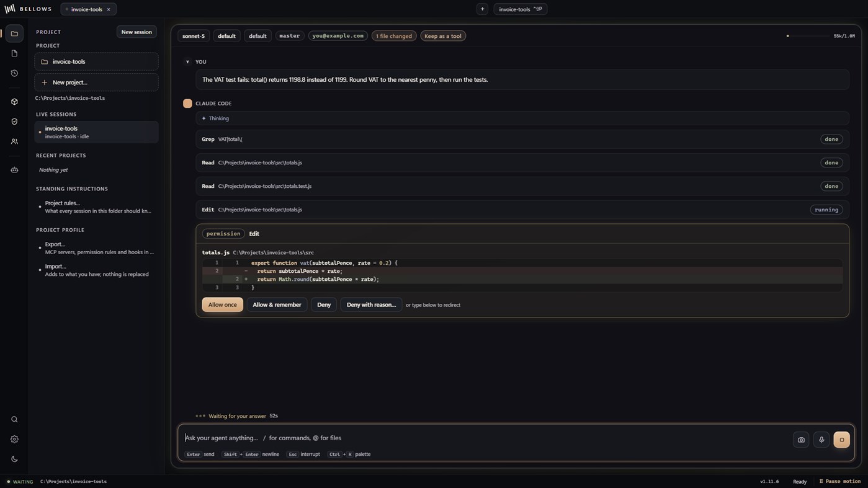Viewport: 868px width, 488px height.
Task: Click the New session button
Action: point(136,32)
